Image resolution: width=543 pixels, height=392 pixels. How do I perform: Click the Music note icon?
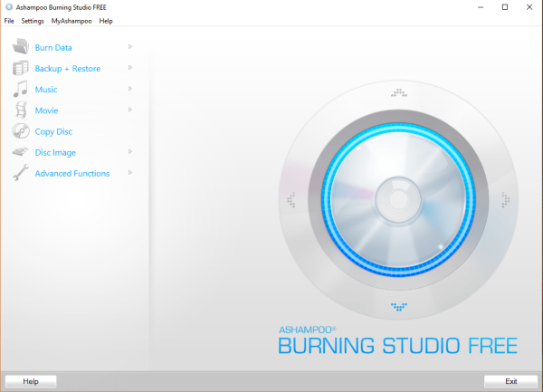click(x=21, y=89)
